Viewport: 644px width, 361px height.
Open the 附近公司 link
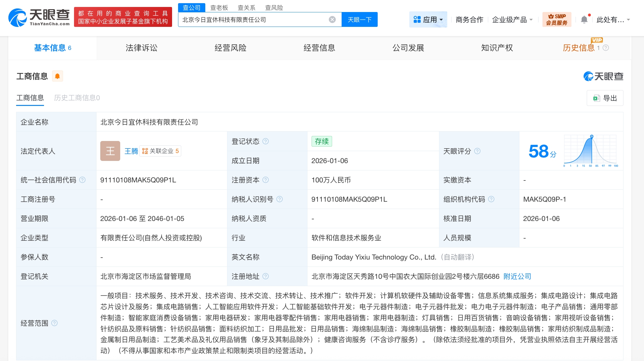517,276
